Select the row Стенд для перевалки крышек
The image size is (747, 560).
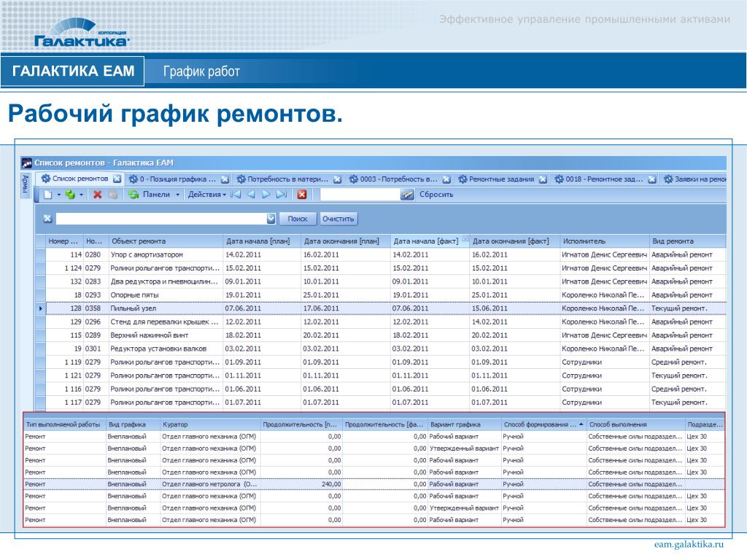381,322
